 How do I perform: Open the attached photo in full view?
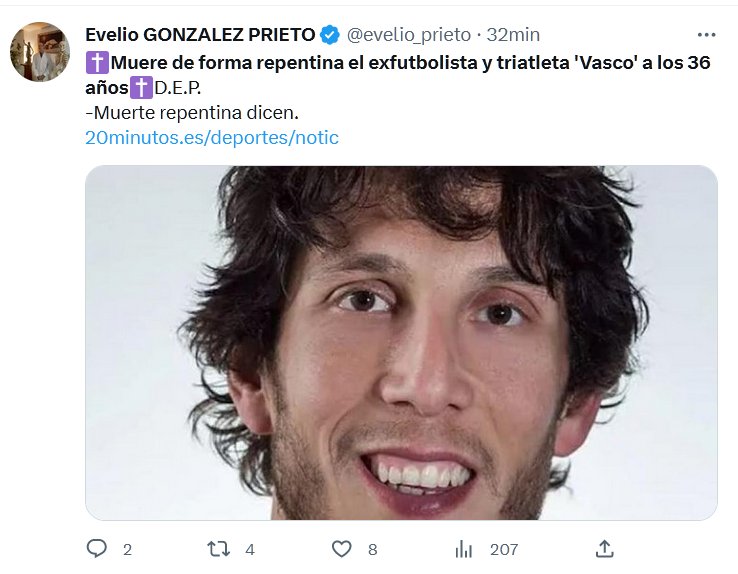click(x=401, y=343)
